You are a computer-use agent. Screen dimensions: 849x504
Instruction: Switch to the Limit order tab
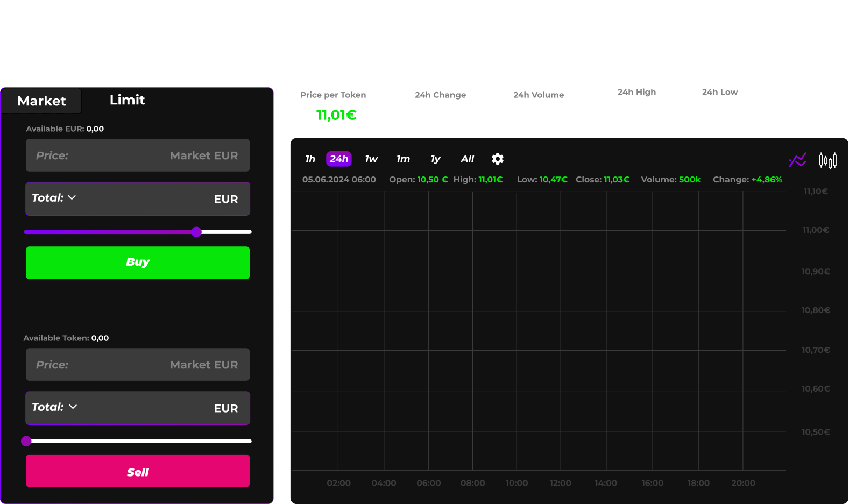pos(127,100)
